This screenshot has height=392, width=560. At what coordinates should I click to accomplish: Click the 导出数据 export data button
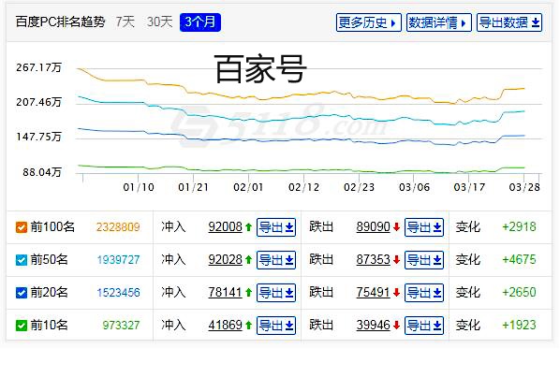[508, 22]
